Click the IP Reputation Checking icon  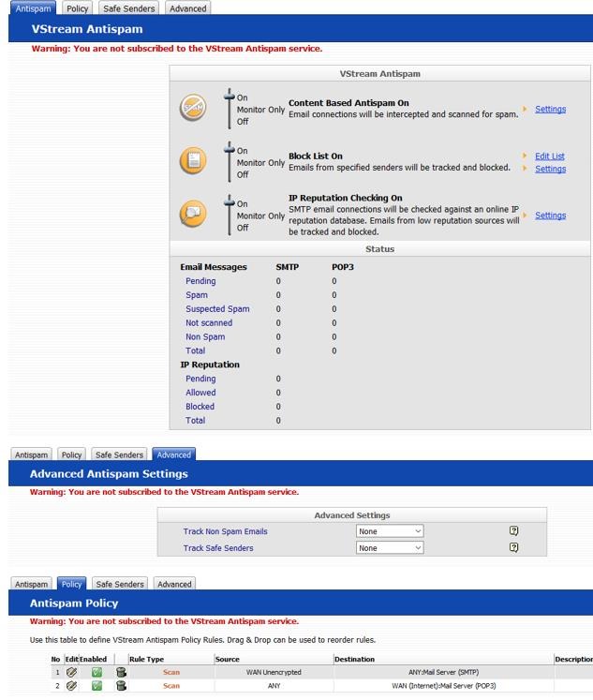click(193, 214)
